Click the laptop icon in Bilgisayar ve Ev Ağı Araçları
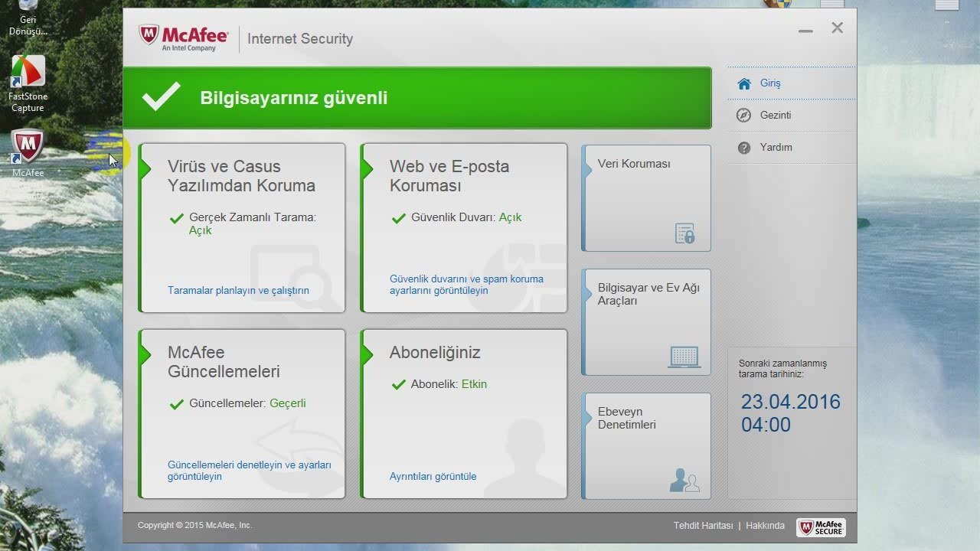The image size is (980, 551). point(684,357)
